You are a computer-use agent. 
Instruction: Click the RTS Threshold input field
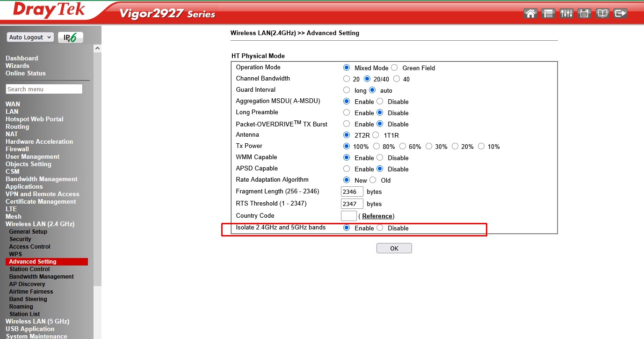point(352,204)
